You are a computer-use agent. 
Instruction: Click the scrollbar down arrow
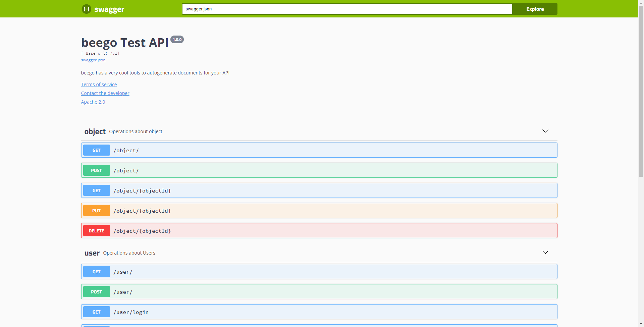641,324
